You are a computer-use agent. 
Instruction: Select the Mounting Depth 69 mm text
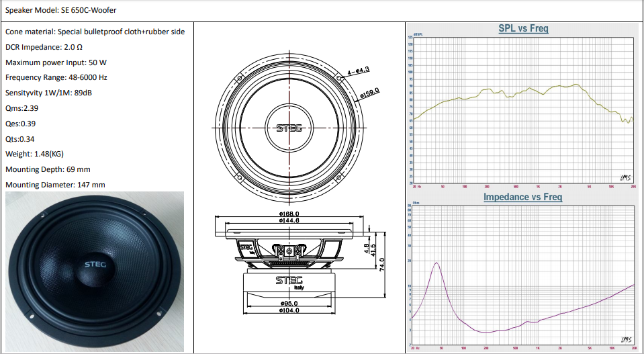point(48,169)
